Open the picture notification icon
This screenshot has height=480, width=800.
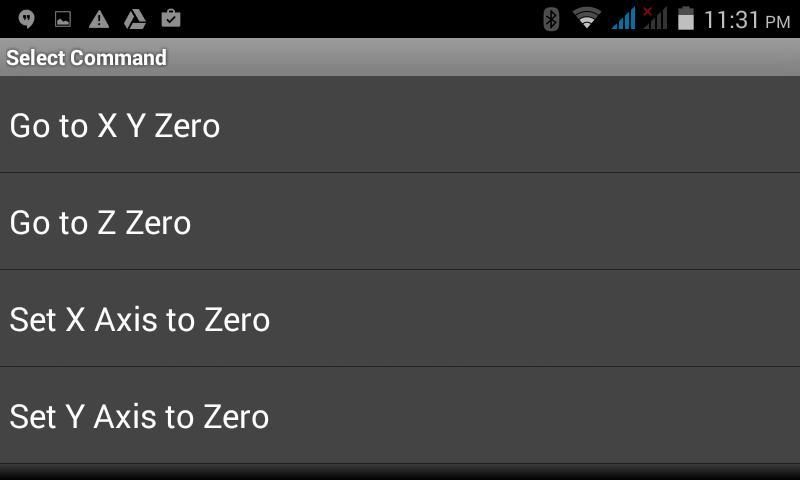click(63, 19)
